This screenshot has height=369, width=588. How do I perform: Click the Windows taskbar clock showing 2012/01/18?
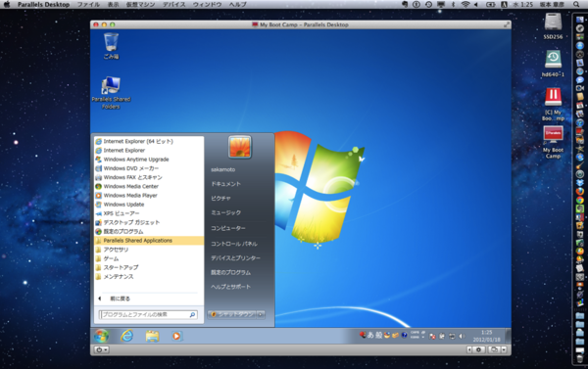click(x=486, y=336)
